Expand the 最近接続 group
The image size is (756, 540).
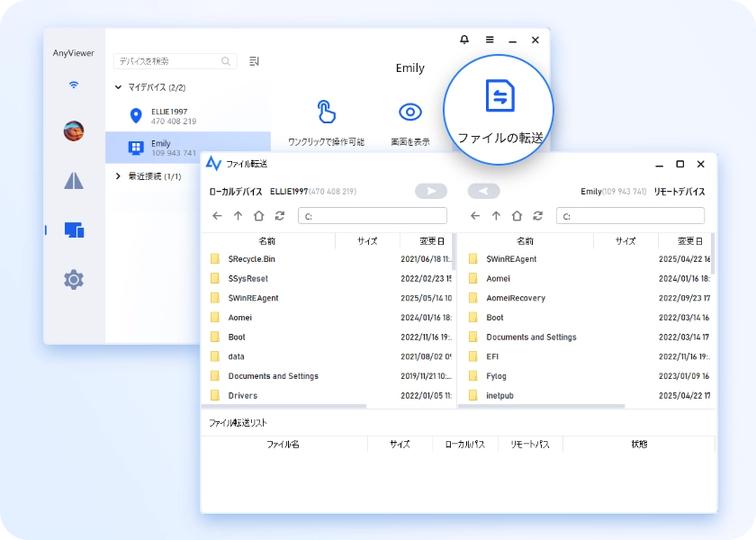click(x=119, y=176)
